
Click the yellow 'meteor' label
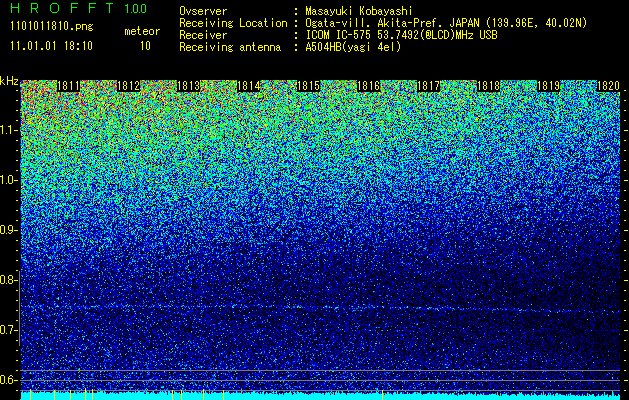pyautogui.click(x=142, y=31)
